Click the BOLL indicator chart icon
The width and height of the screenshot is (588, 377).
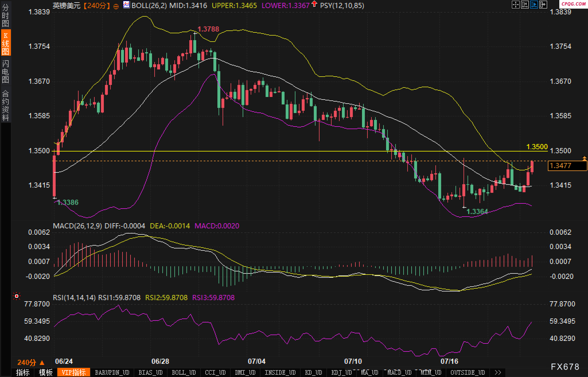(x=126, y=5)
